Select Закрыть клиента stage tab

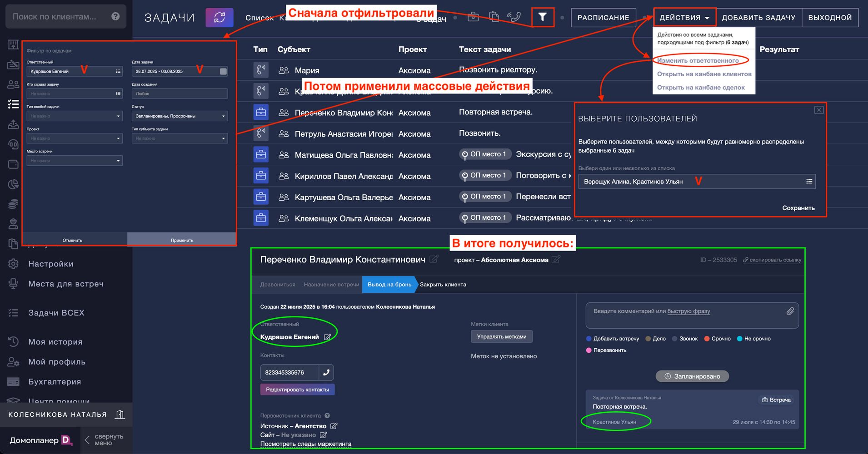point(443,284)
